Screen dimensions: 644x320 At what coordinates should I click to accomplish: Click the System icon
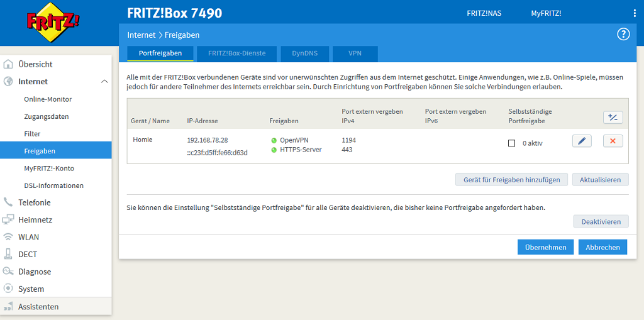pos(8,289)
